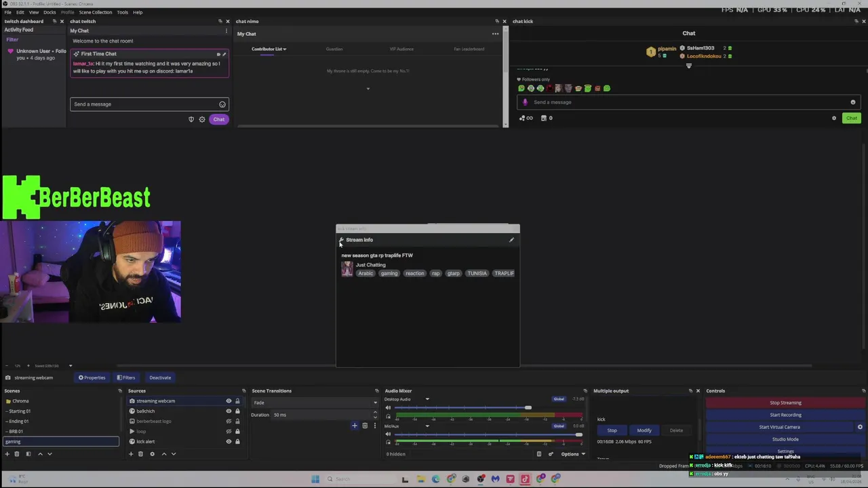The height and width of the screenshot is (488, 868).
Task: Unlock ba9chich source lock
Action: coord(237,411)
